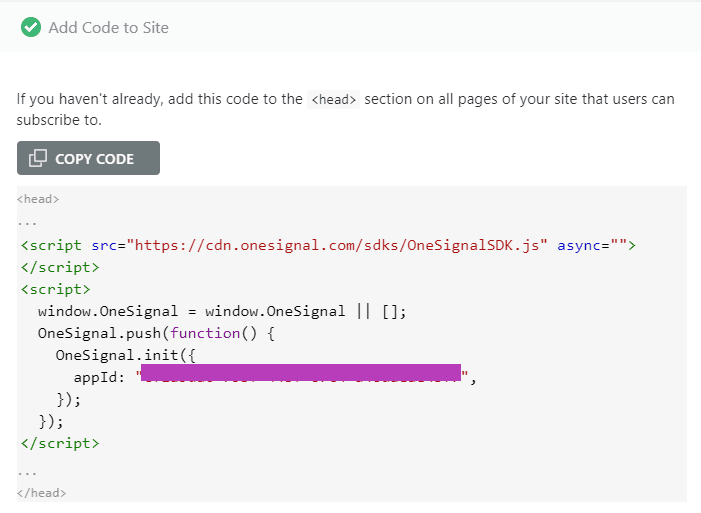The height and width of the screenshot is (513, 701).
Task: Click the 'Add Code to Site' heading
Action: point(109,28)
